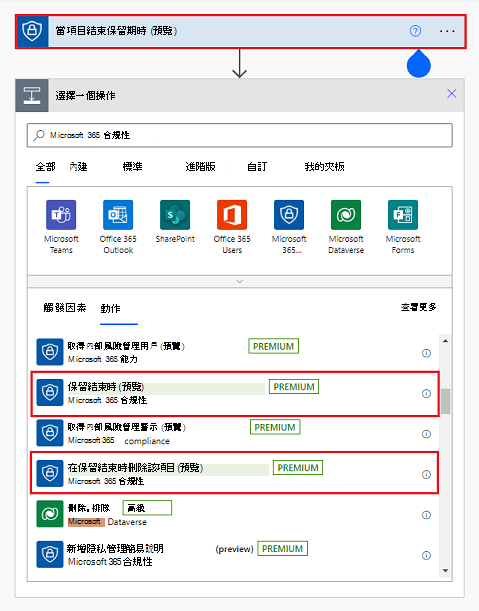Collapse the connector list with the chevron
The width and height of the screenshot is (479, 611).
pos(240,281)
